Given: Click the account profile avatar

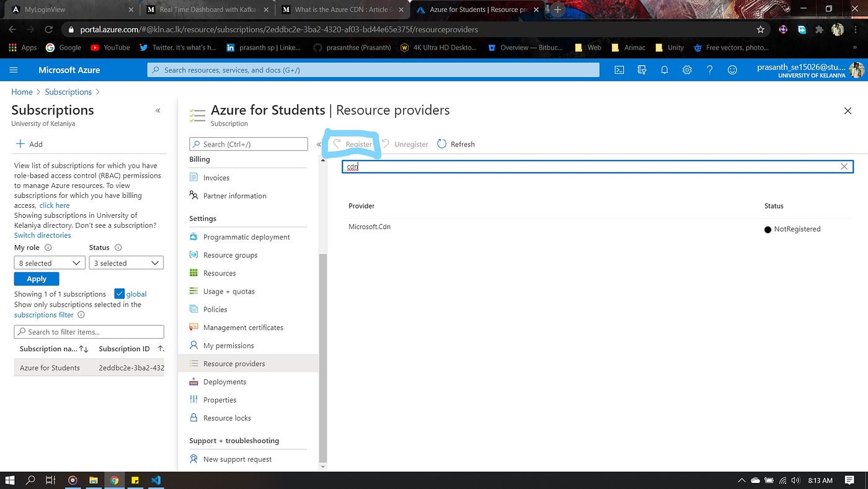Looking at the screenshot, I should pyautogui.click(x=857, y=70).
